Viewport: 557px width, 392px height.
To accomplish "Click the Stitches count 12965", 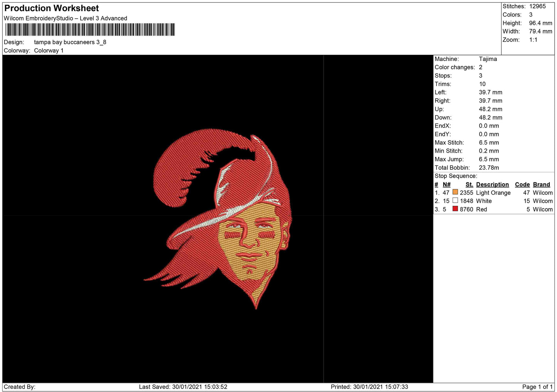I will 537,6.
